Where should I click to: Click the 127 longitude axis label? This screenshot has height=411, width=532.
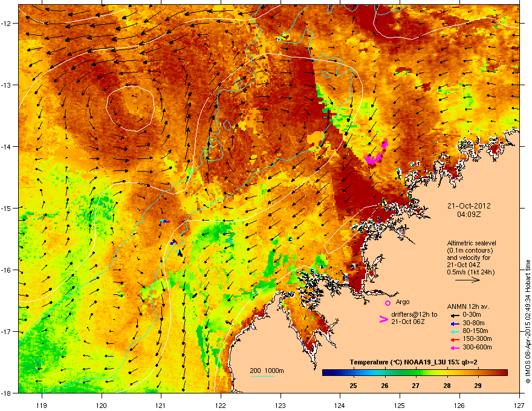pos(519,406)
